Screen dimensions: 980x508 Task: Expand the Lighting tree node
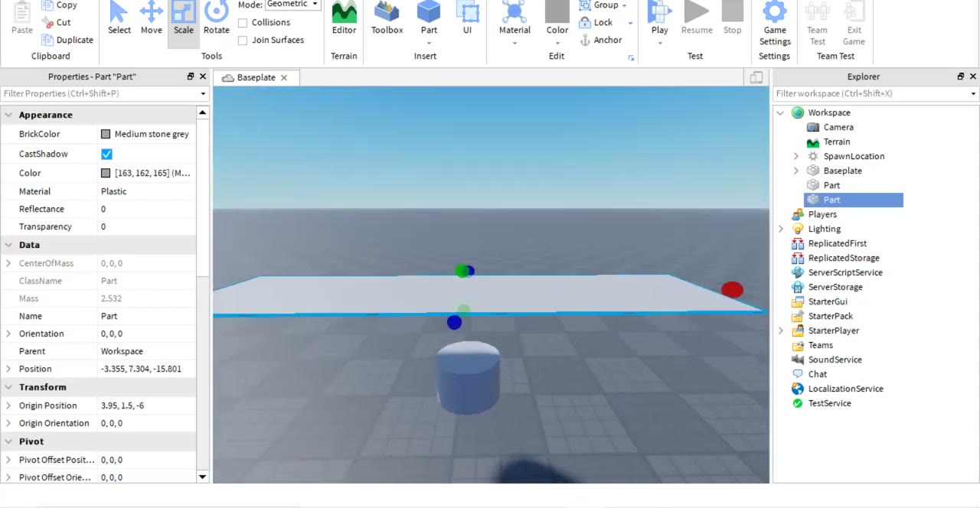point(780,229)
